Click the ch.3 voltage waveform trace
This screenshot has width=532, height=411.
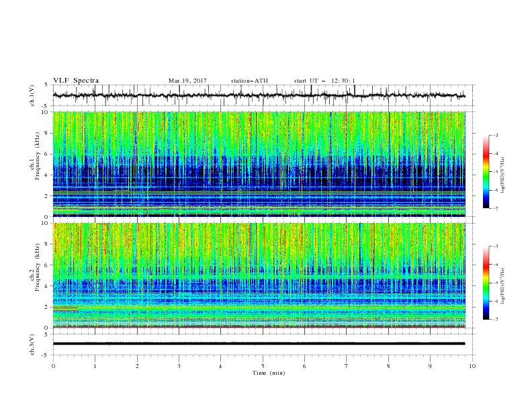[x=259, y=344]
